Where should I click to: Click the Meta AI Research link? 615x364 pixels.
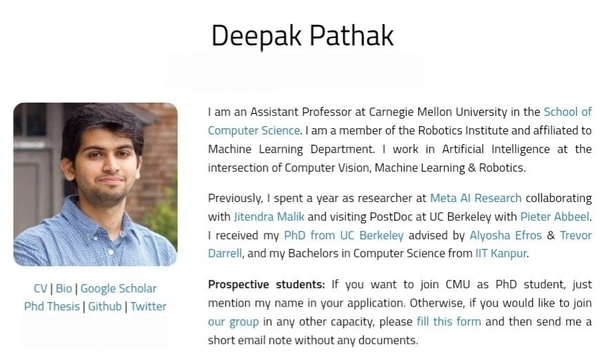476,198
